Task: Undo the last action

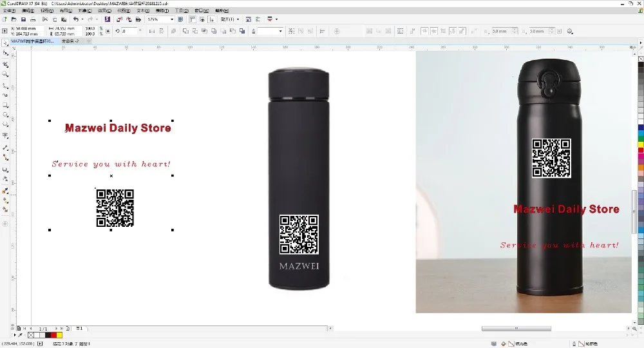Action: coord(76,19)
